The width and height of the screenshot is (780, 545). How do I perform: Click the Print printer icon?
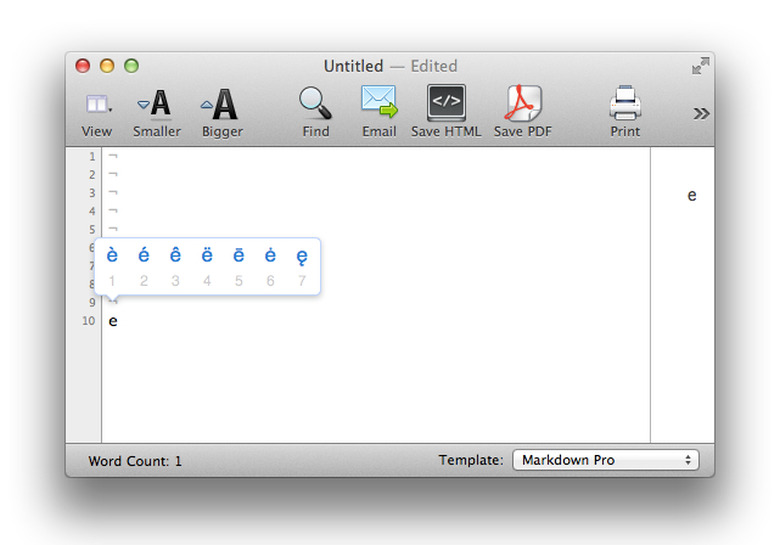point(625,103)
